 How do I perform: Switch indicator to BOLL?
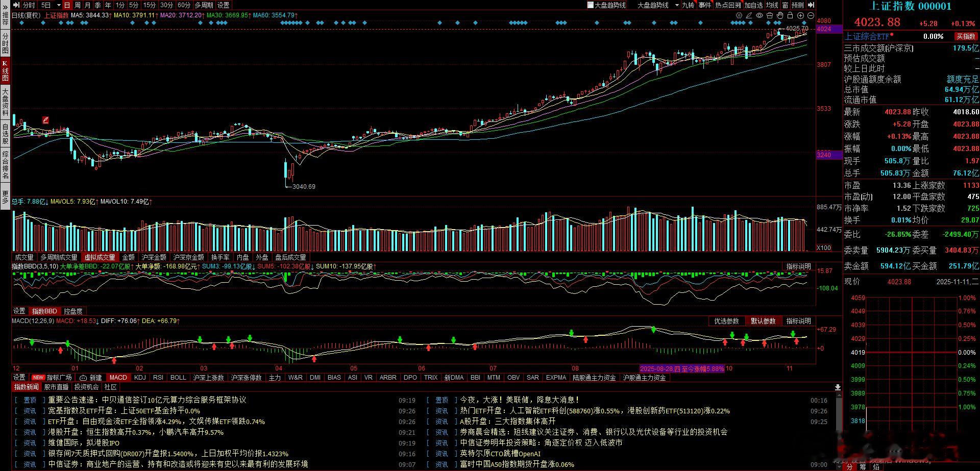178,378
